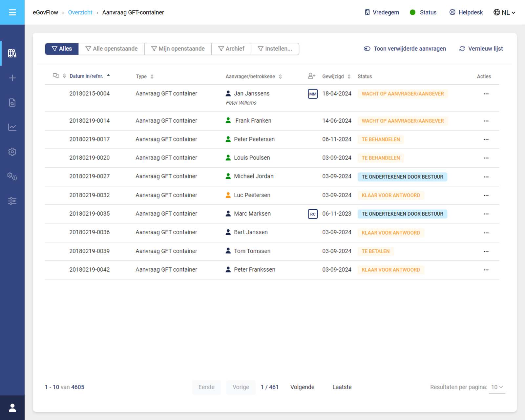
Task: Click TE ONDERTEKENEN status for Michael Jordan
Action: (x=402, y=177)
